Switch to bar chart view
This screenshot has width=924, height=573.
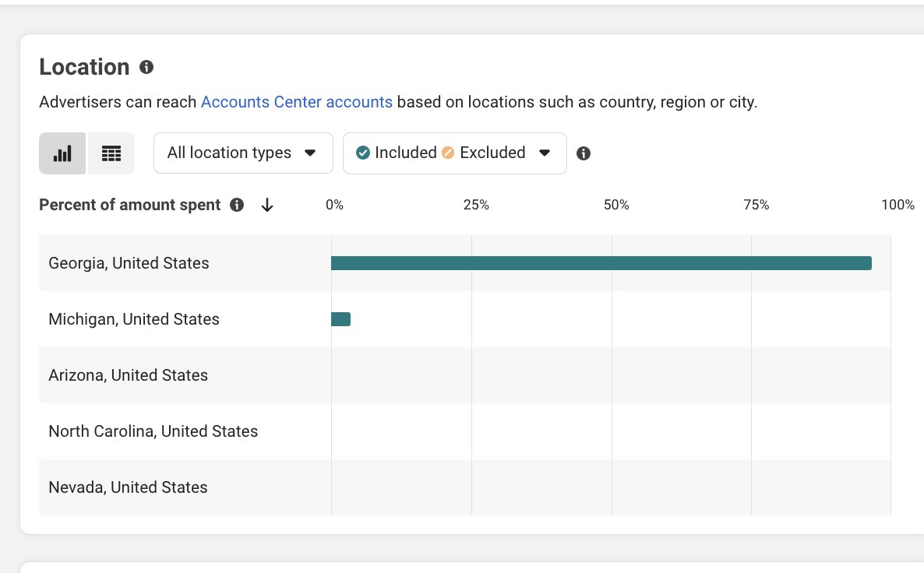62,153
